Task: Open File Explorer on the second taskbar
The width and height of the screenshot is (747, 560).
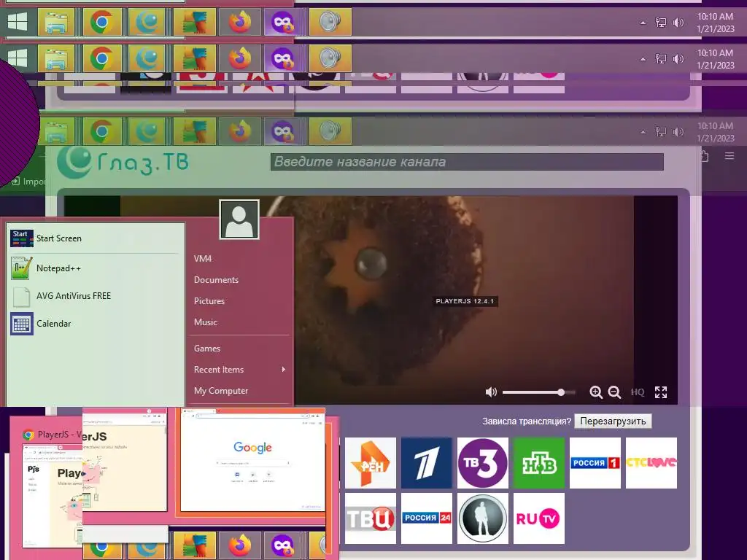Action: tap(56, 58)
